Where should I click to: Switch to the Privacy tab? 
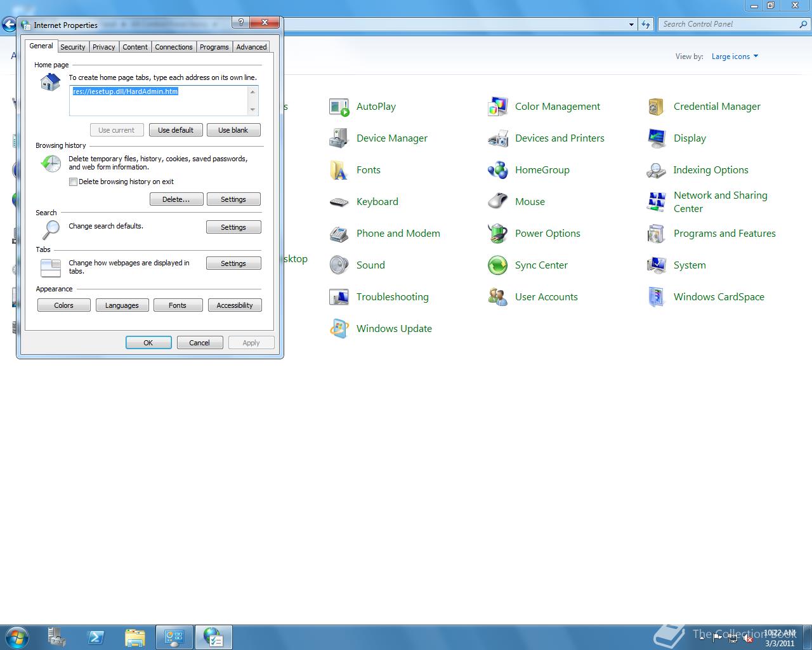103,47
